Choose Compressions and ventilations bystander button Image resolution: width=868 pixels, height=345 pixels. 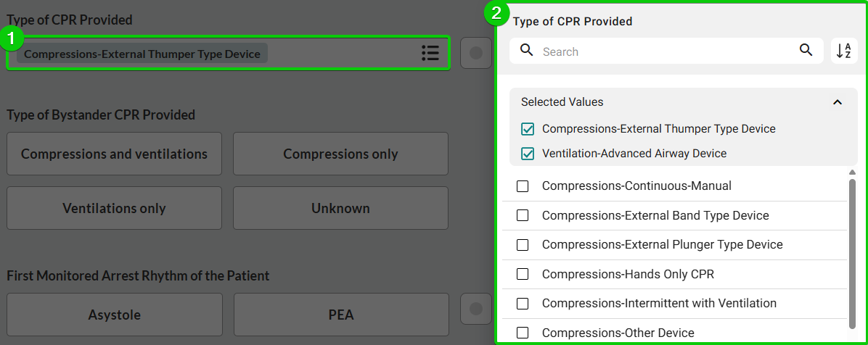[114, 154]
